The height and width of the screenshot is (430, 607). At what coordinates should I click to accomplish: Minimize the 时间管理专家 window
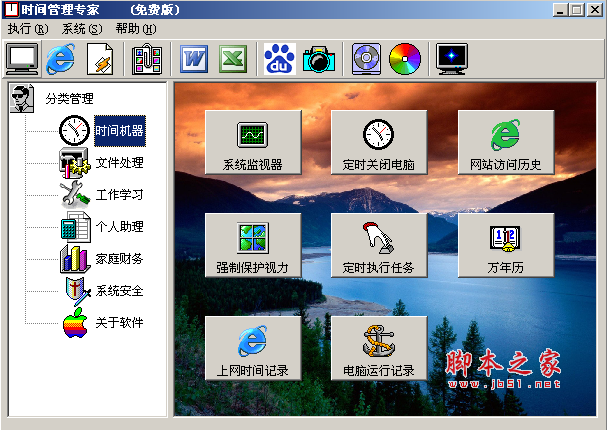[560, 10]
